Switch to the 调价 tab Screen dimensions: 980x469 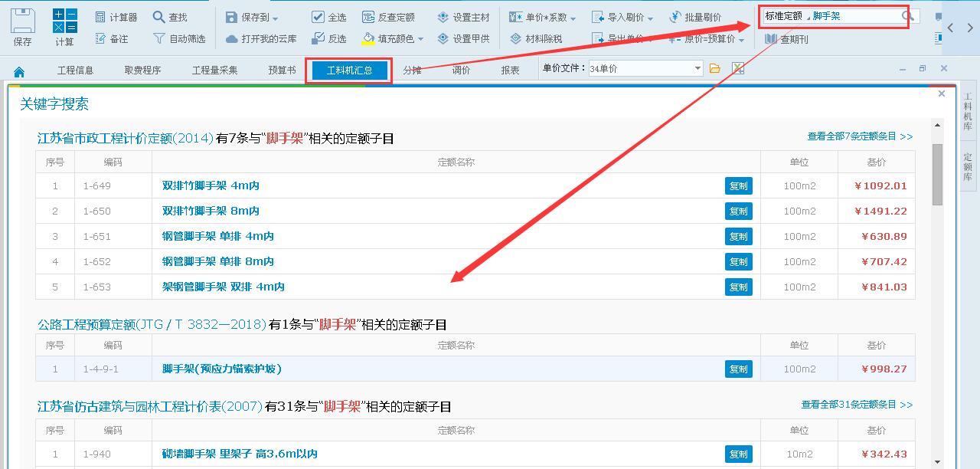[x=462, y=71]
